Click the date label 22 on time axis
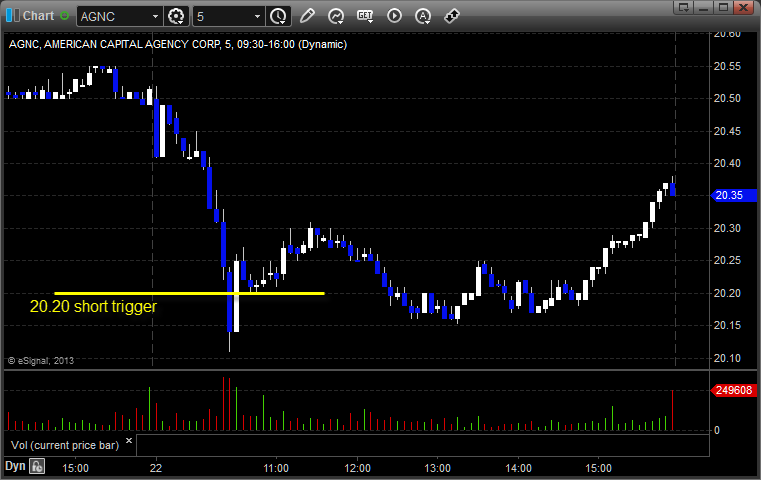Screen dimensions: 761x480 click(x=156, y=468)
